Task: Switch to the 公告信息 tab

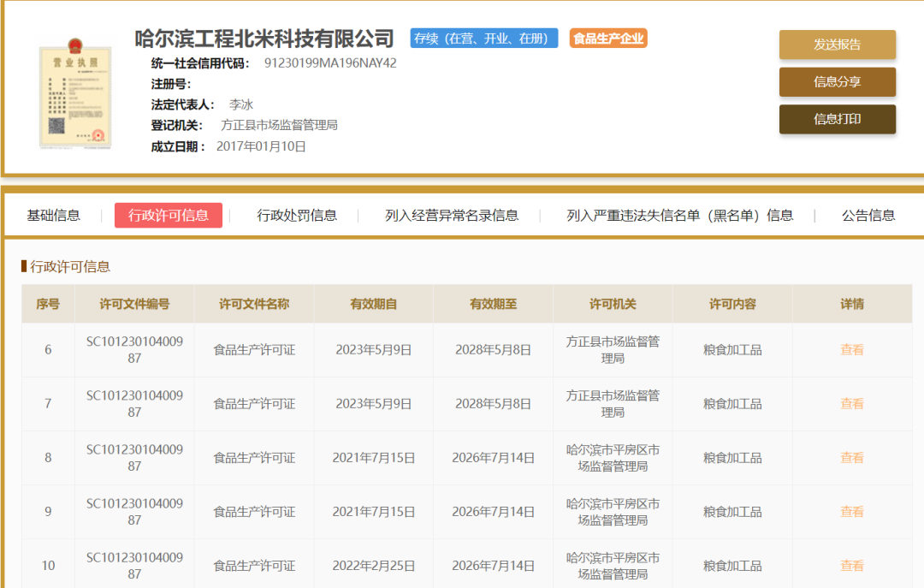Action: pyautogui.click(x=868, y=216)
